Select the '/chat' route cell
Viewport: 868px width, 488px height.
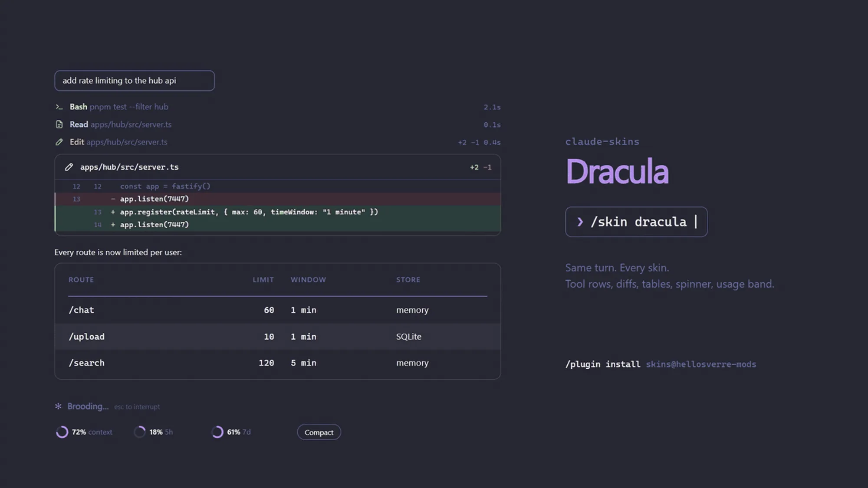(81, 310)
